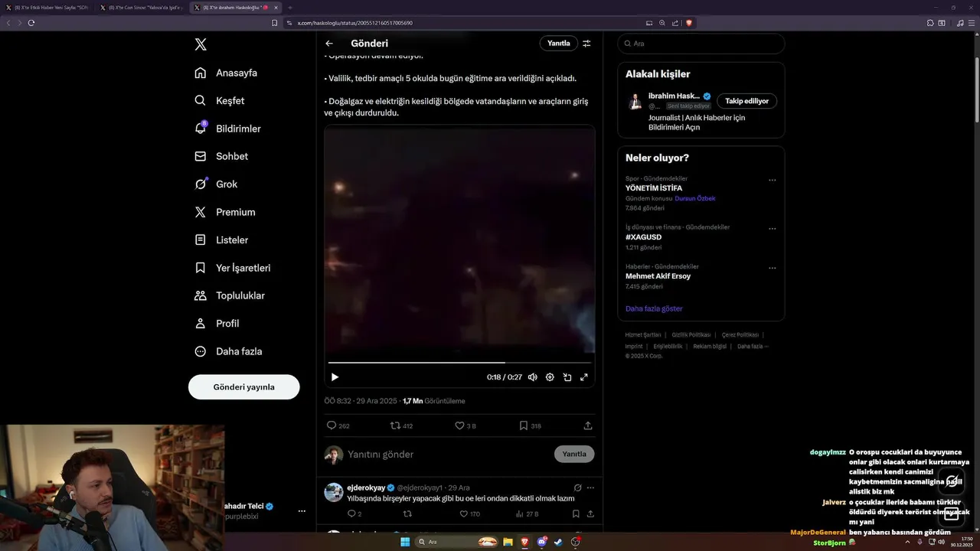
Task: Go back using the Gönderi arrow
Action: pos(329,44)
